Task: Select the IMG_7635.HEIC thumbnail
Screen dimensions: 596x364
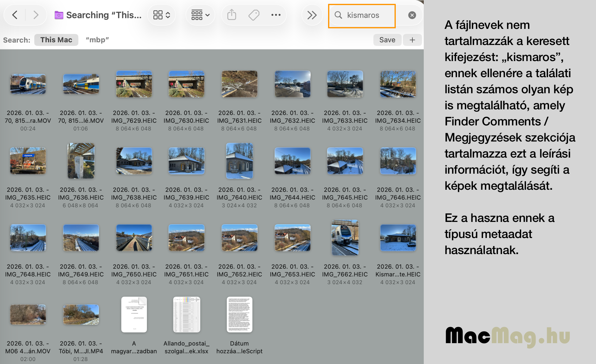Action: pos(28,161)
